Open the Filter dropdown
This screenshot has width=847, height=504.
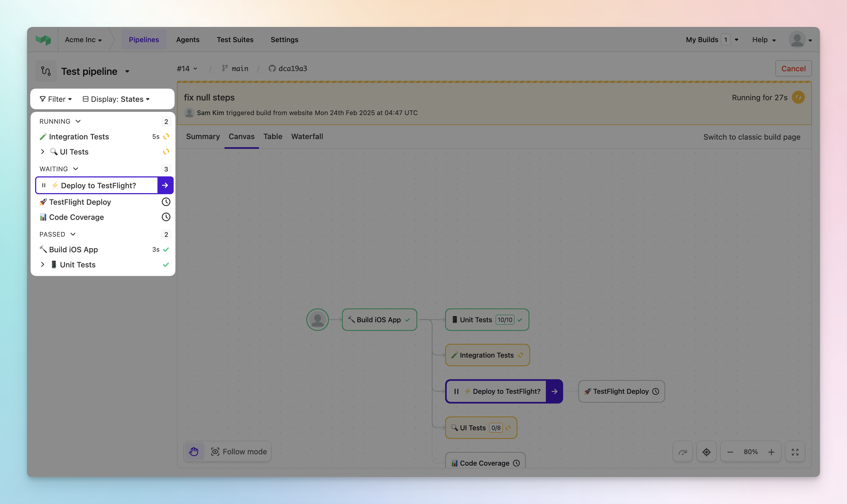(55, 99)
